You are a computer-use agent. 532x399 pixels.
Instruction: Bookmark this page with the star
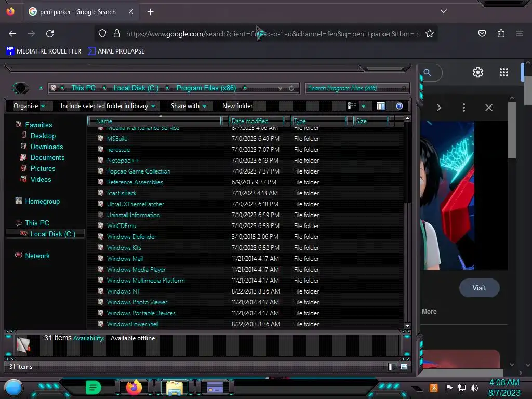point(430,34)
